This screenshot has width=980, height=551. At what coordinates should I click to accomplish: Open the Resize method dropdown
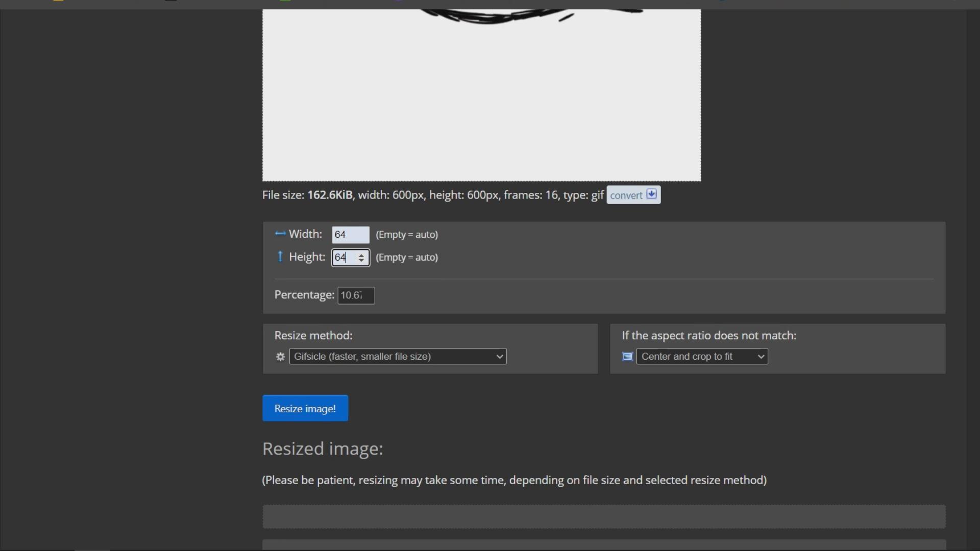pos(398,357)
